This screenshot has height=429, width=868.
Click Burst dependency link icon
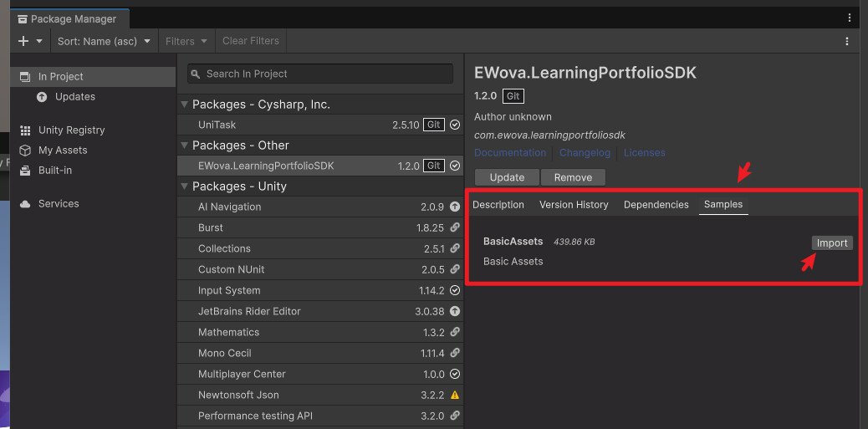pyautogui.click(x=455, y=227)
